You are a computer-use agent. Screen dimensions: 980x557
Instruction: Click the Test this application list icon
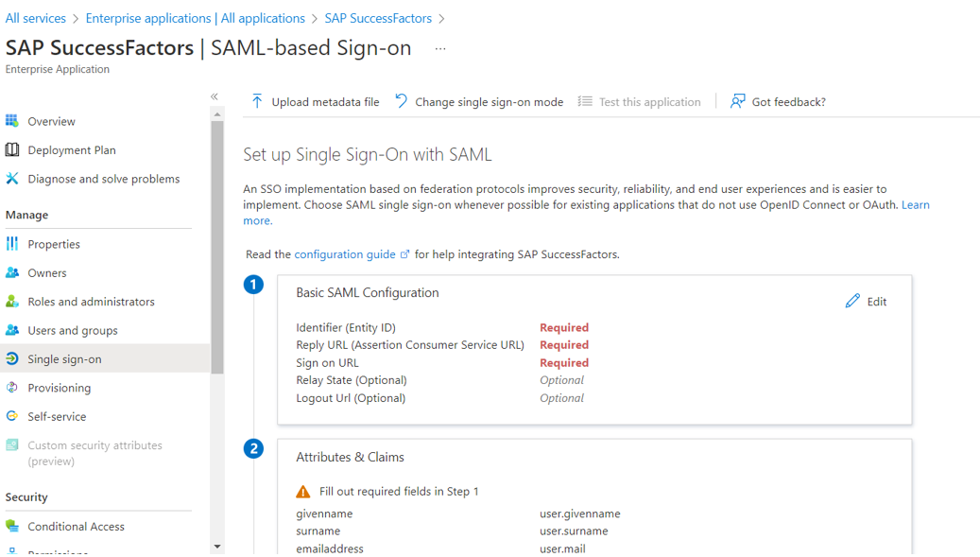click(x=585, y=101)
